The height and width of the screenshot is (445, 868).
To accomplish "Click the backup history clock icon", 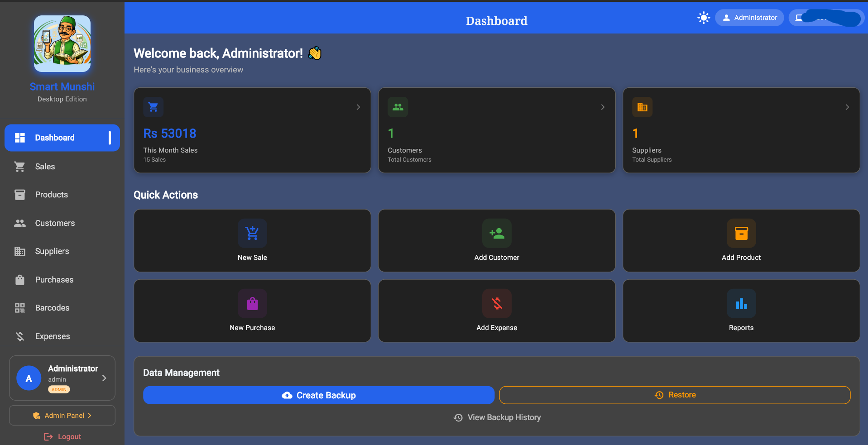I will coord(458,418).
